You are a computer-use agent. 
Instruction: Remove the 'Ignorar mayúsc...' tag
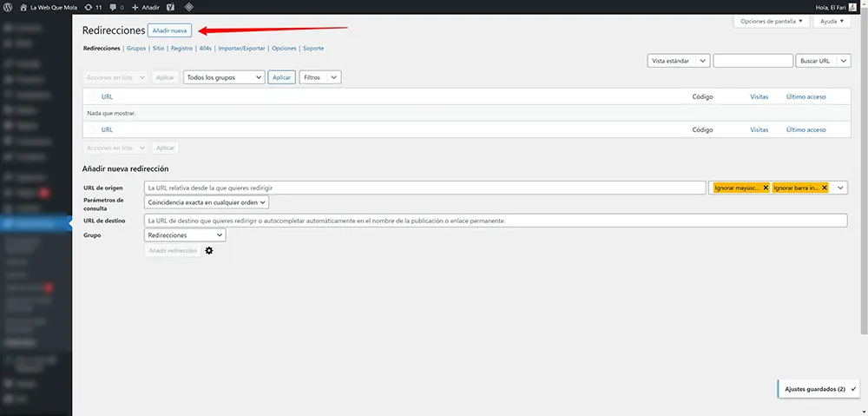pyautogui.click(x=766, y=188)
